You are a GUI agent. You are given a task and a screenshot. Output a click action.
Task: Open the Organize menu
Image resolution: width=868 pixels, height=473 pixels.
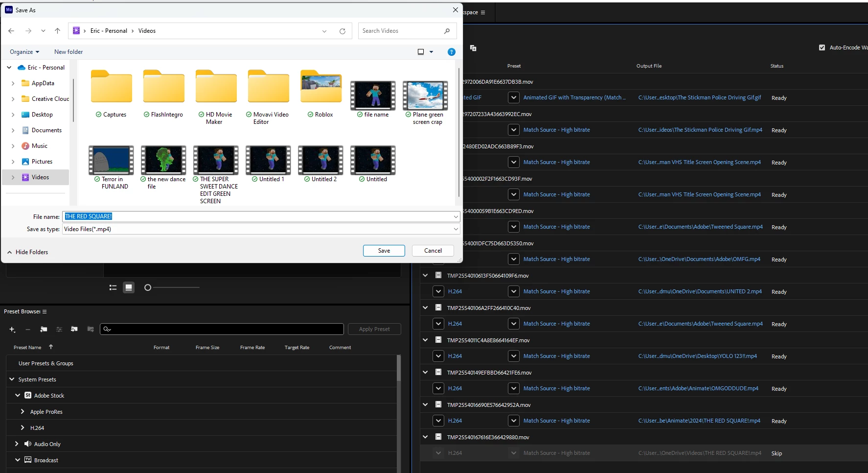[x=24, y=52]
